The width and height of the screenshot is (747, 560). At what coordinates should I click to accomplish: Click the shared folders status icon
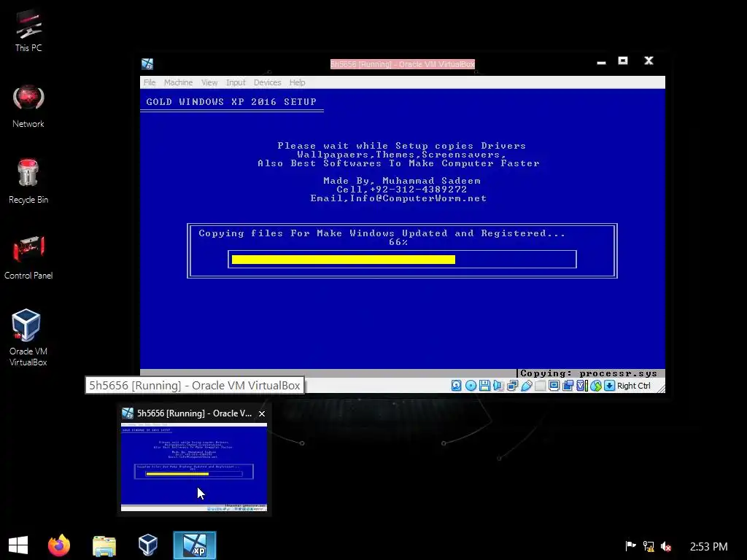(x=541, y=386)
